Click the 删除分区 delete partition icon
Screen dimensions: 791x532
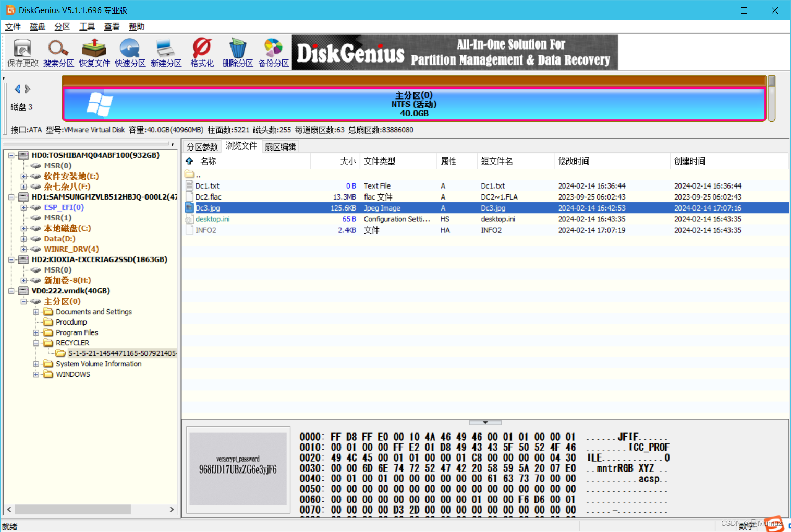[x=238, y=52]
